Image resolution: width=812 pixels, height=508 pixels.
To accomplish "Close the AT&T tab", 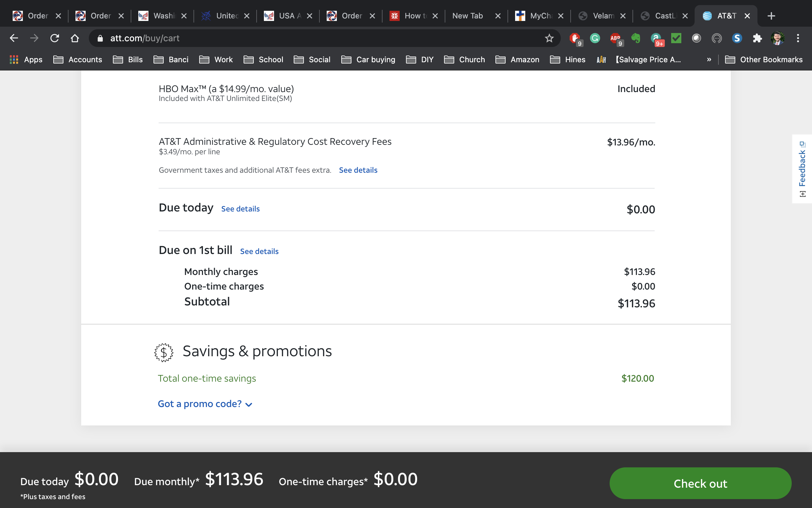I will (747, 16).
